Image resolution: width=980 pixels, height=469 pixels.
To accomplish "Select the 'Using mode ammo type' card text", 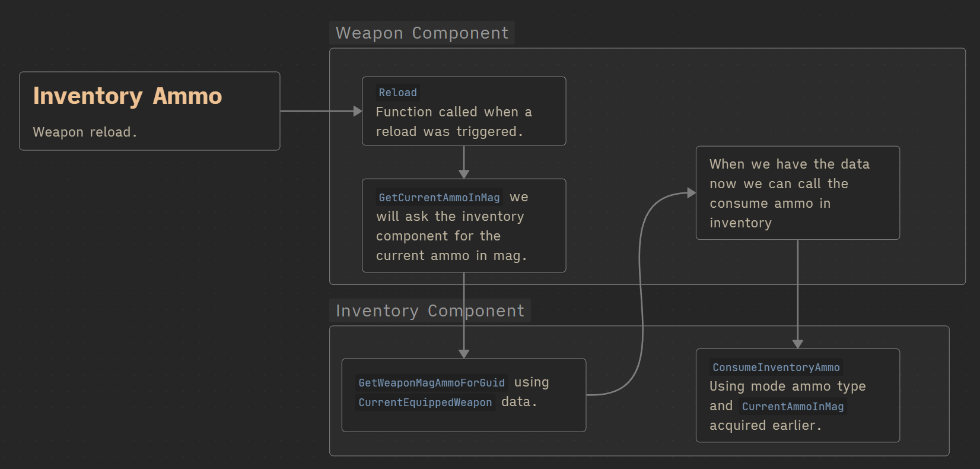I will (787, 386).
